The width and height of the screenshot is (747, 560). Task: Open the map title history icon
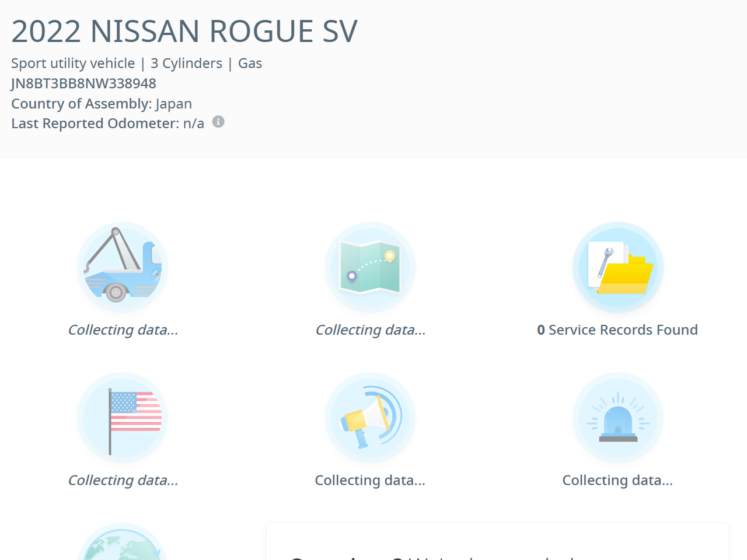tap(370, 267)
